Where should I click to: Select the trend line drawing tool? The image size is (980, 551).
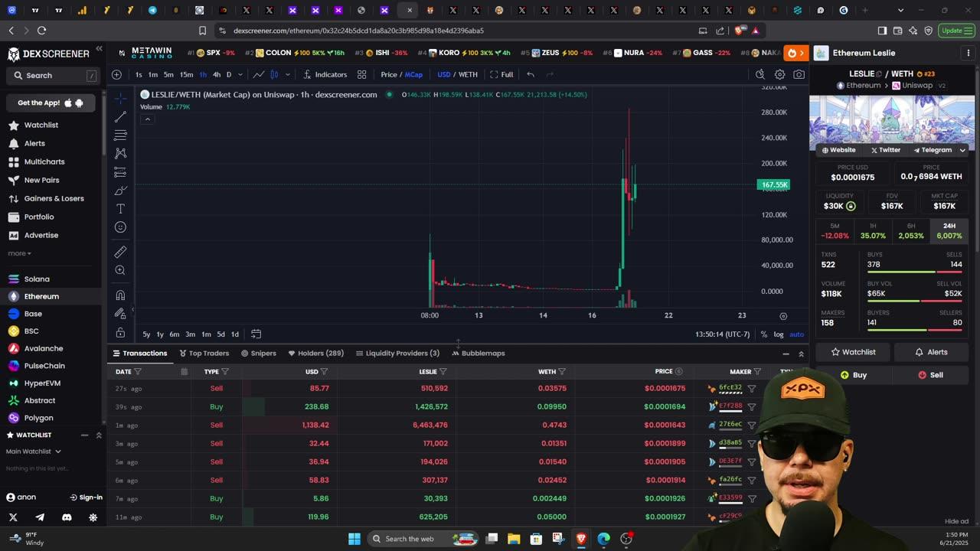click(120, 117)
